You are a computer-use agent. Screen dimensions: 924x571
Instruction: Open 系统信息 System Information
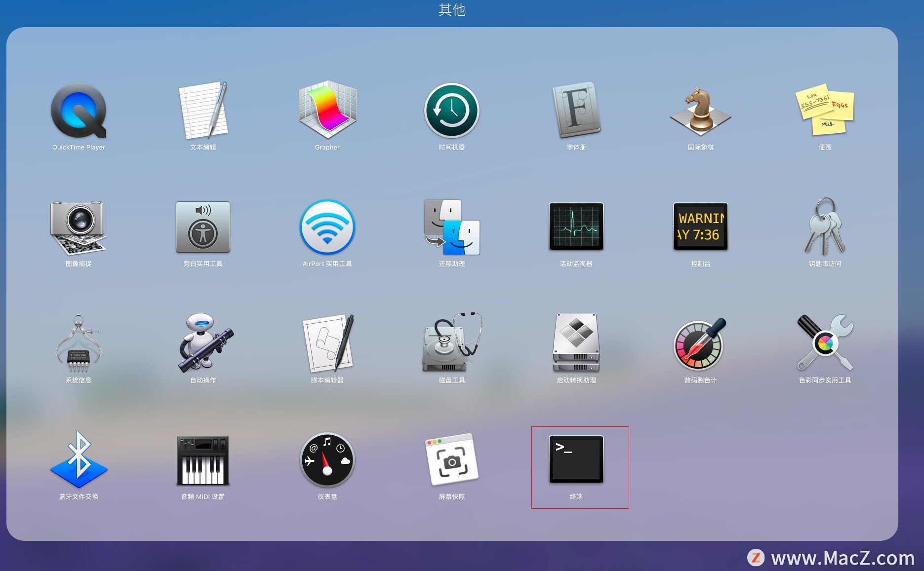click(79, 343)
